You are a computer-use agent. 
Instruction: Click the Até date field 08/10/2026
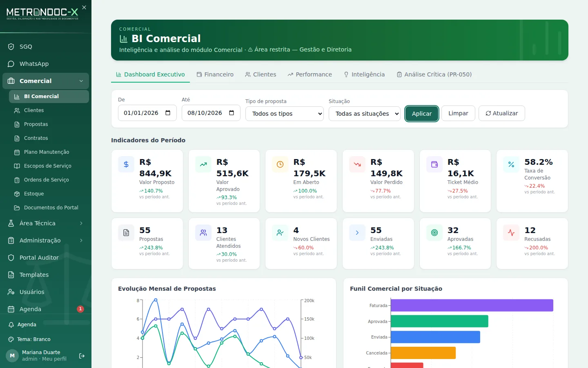click(x=211, y=113)
